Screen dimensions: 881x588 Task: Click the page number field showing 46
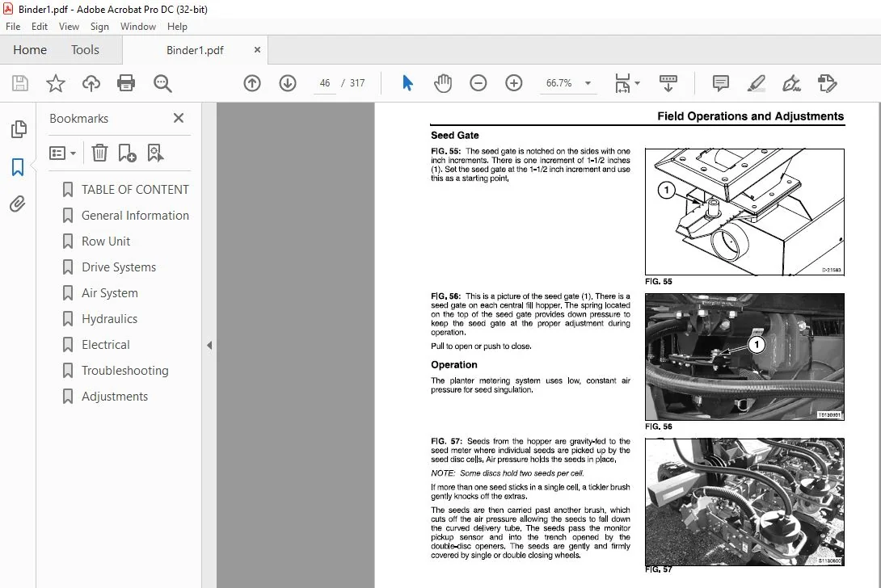coord(325,83)
